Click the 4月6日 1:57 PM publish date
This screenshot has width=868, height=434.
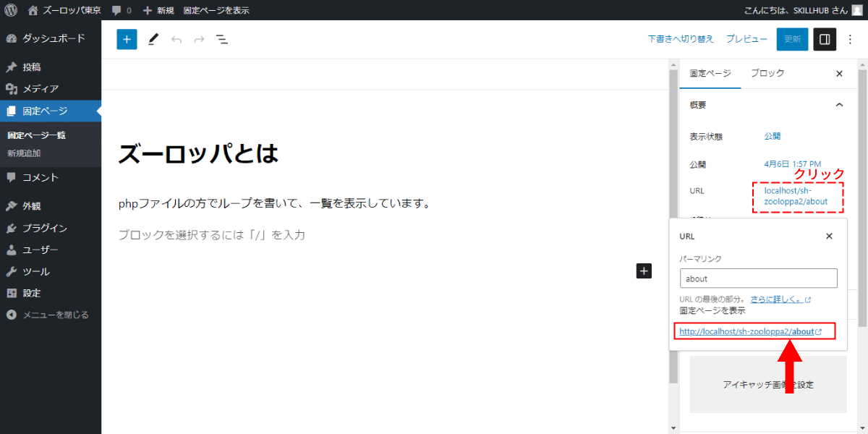pyautogui.click(x=793, y=164)
